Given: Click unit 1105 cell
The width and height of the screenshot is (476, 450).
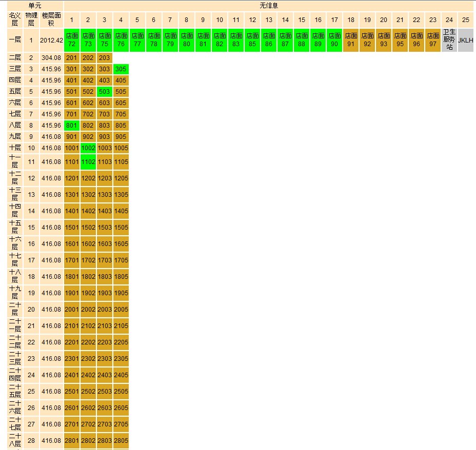Looking at the screenshot, I should [121, 161].
